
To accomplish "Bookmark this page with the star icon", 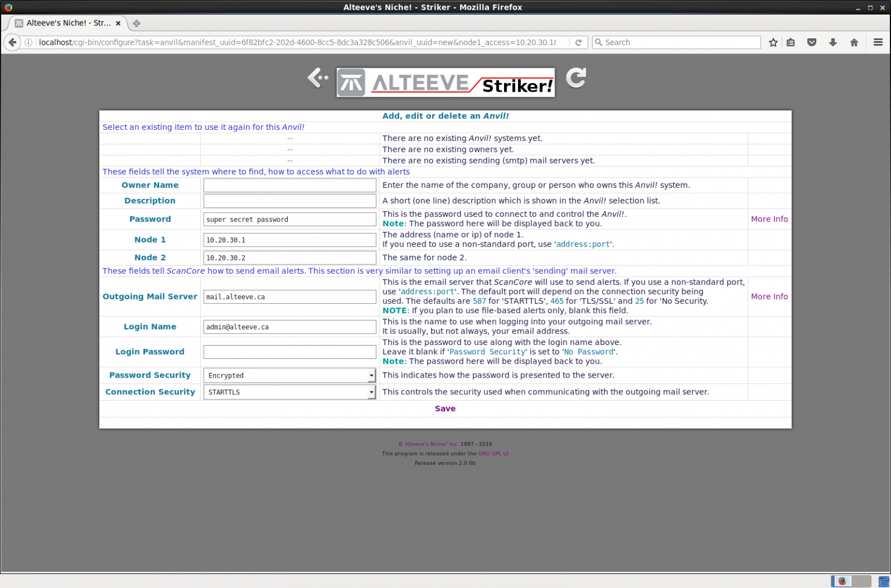I will pos(773,42).
